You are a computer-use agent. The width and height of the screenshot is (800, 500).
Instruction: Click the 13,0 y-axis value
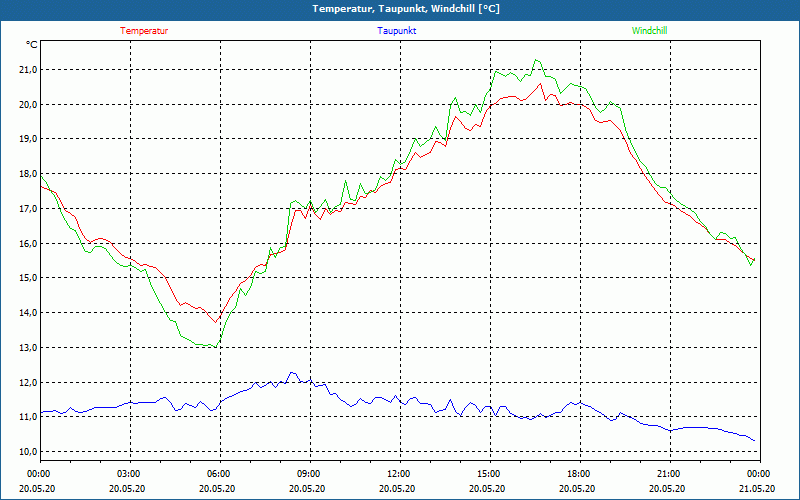click(28, 347)
